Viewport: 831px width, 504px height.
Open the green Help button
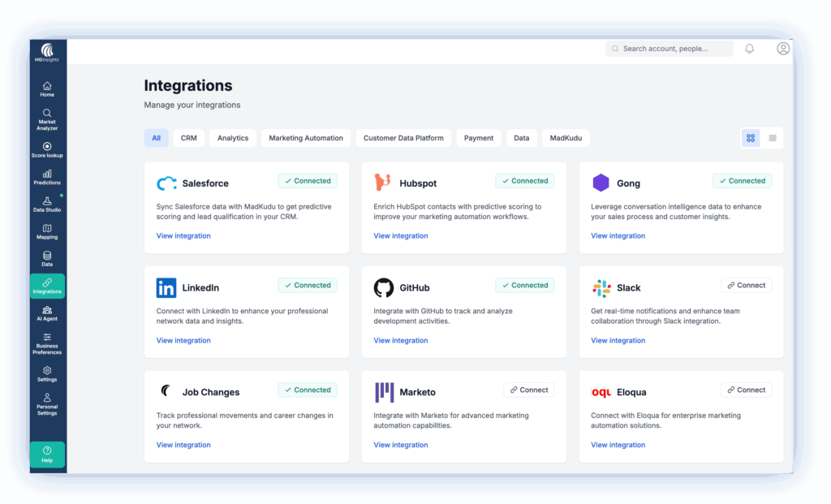coord(46,454)
